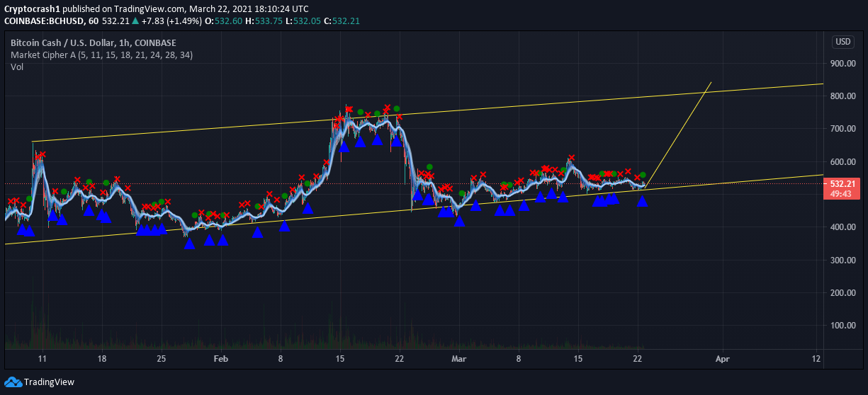The height and width of the screenshot is (395, 868).
Task: Open the Cryptocrash1 author name
Action: (34, 8)
